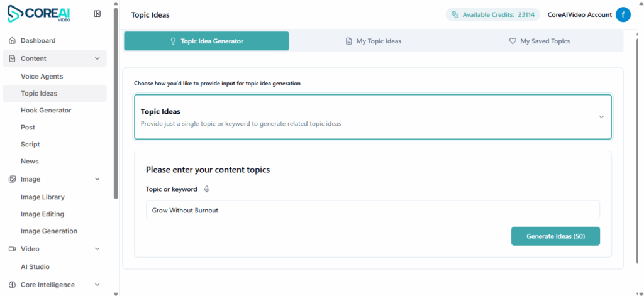Switch to the My Saved Topics tab
Image resolution: width=644 pixels, height=296 pixels.
[x=539, y=41]
